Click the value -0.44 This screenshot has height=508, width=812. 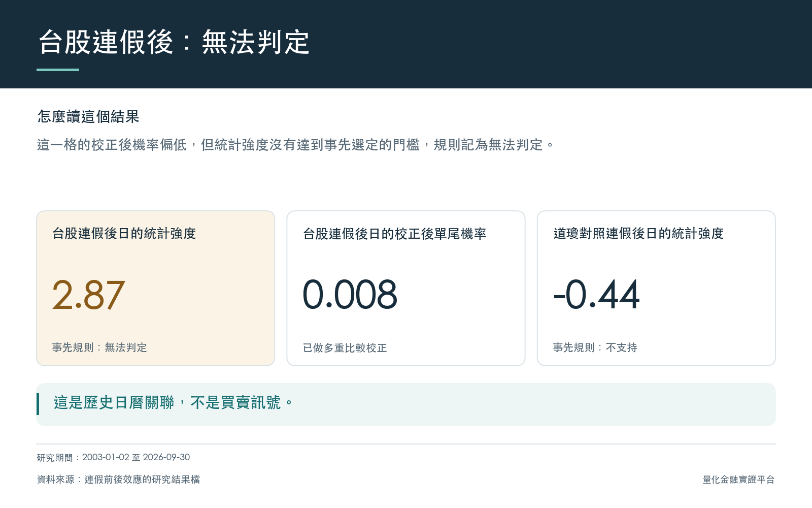coord(596,295)
